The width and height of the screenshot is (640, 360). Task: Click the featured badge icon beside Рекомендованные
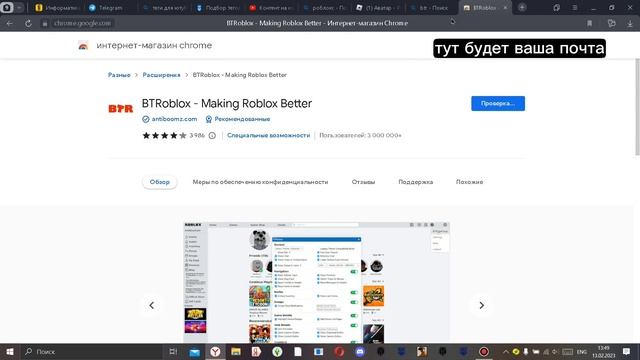coord(209,119)
